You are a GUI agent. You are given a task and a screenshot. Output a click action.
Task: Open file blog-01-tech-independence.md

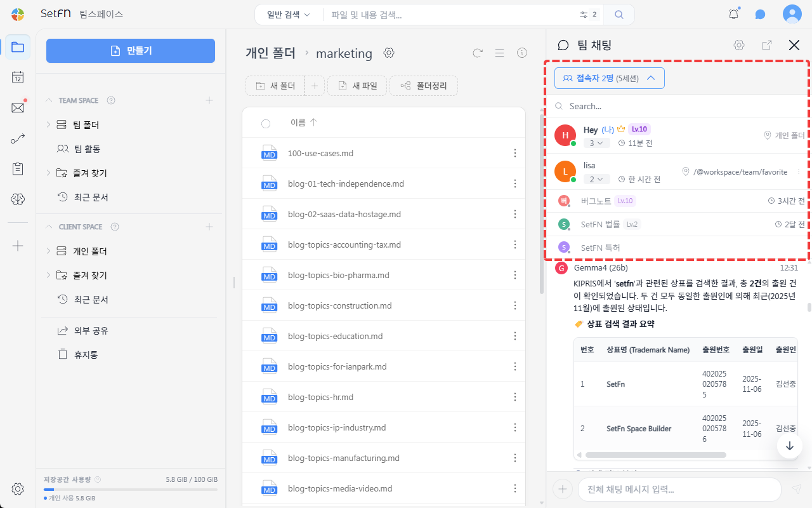pyautogui.click(x=346, y=184)
